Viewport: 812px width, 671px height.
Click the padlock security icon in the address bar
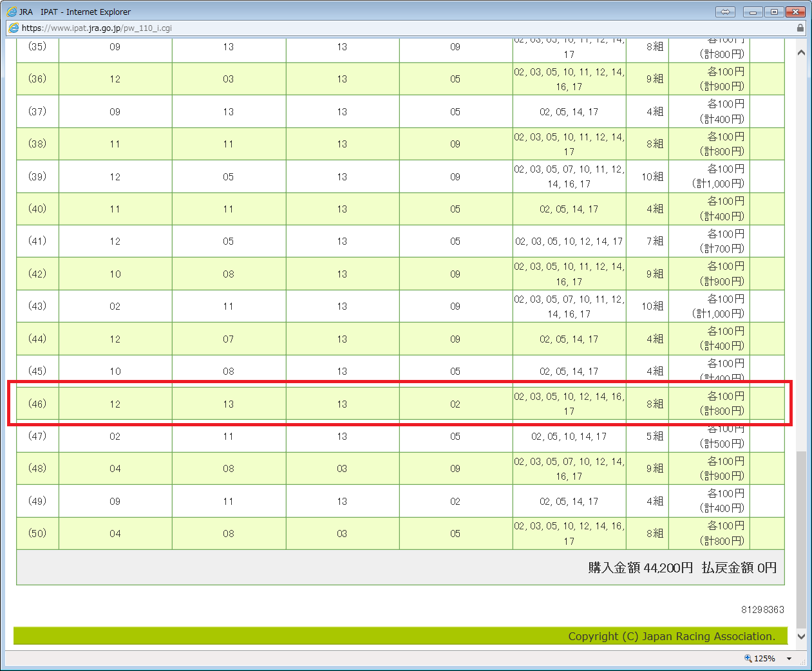click(x=800, y=28)
